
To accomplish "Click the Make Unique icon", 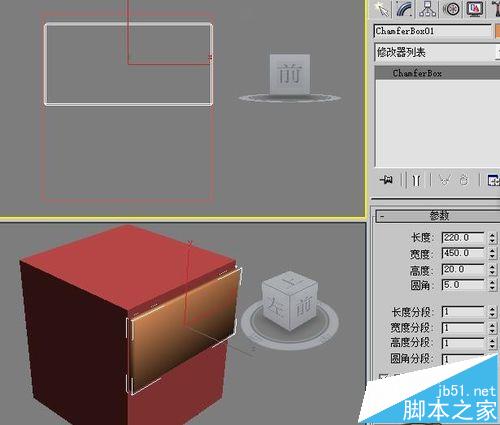I will point(445,180).
